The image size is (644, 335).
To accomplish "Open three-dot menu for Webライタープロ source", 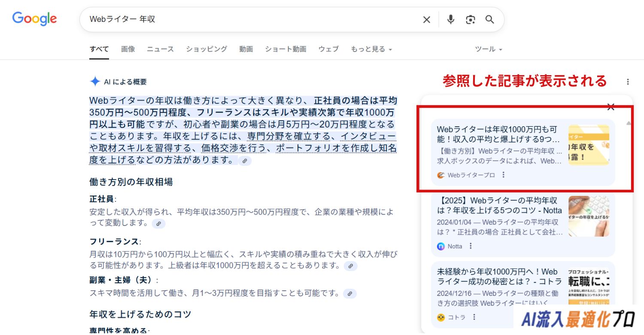I will click(504, 175).
